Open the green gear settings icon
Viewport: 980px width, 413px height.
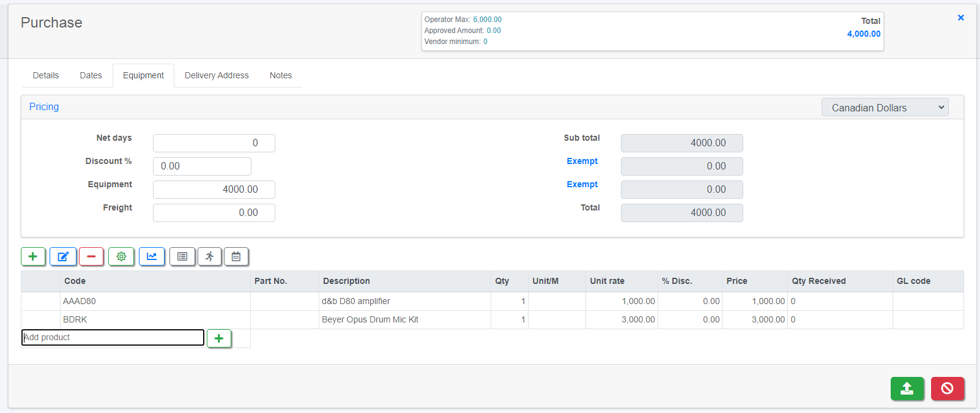point(121,256)
